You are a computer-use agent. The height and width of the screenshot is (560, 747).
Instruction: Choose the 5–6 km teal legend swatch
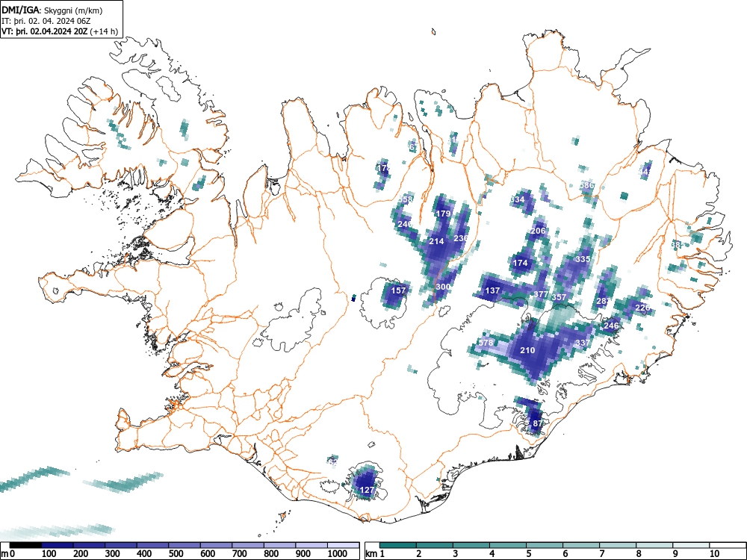(x=545, y=545)
